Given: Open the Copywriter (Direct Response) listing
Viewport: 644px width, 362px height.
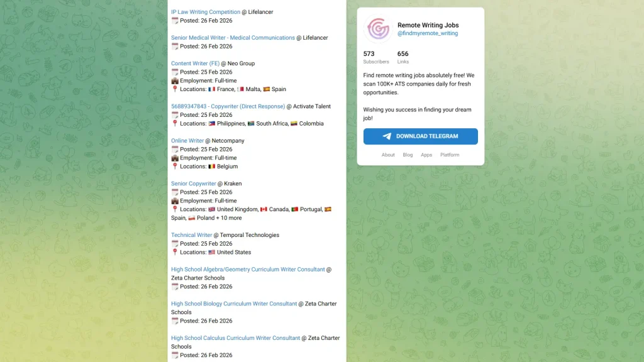Looking at the screenshot, I should click(228, 106).
